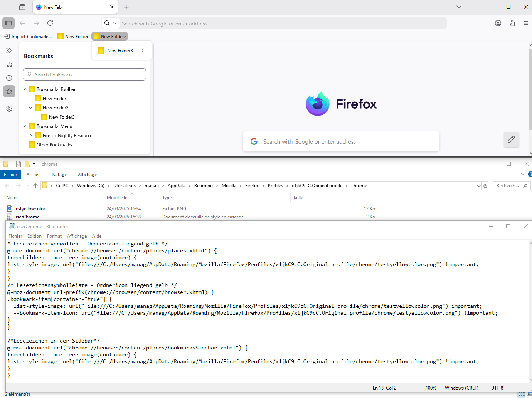The height and width of the screenshot is (398, 532).
Task: Reload the current page
Action: click(x=50, y=23)
